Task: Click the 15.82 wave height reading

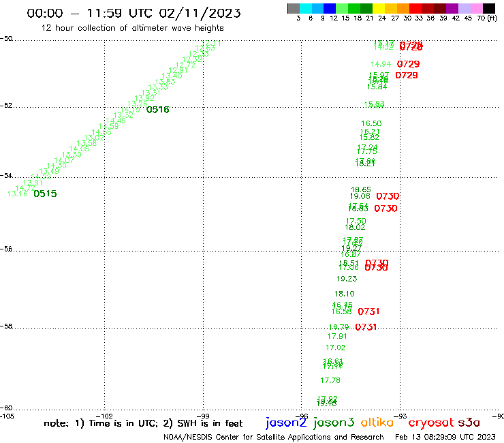Action: tap(369, 138)
